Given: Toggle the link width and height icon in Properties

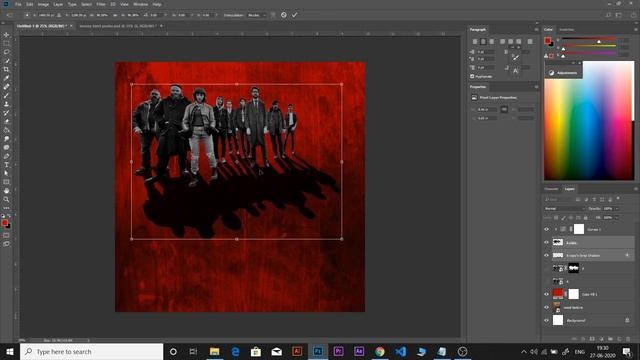Looking at the screenshot, I should [504, 109].
